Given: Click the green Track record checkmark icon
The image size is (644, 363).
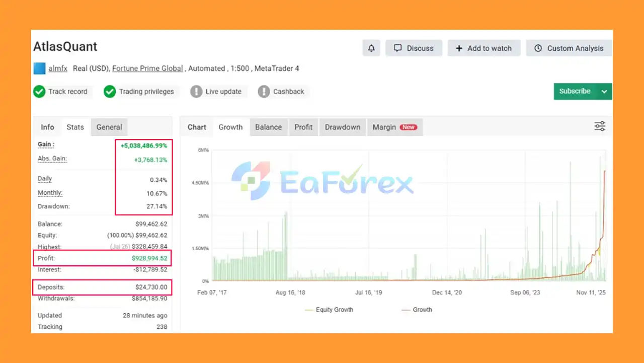Looking at the screenshot, I should [x=39, y=92].
